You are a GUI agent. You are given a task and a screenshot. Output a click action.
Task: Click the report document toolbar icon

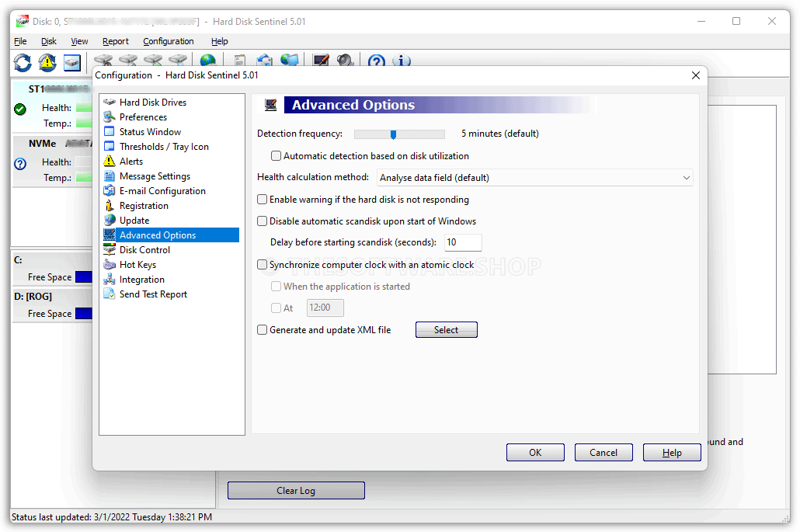(x=239, y=61)
